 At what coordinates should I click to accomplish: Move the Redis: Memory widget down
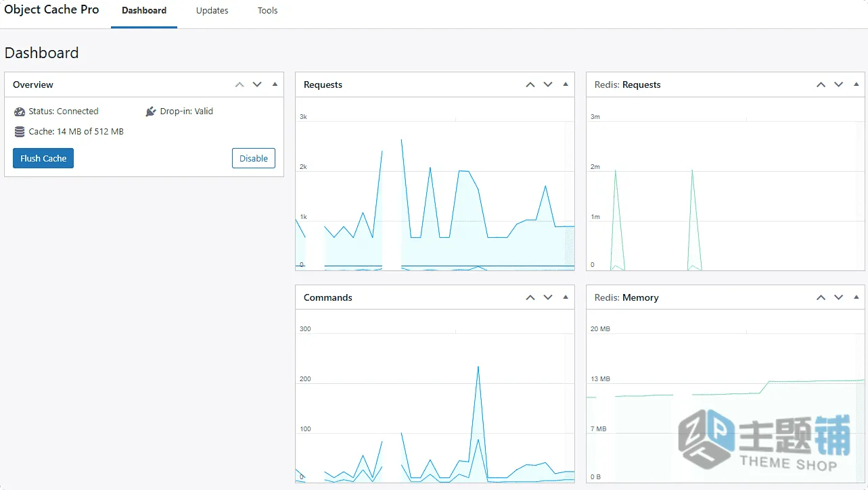[x=839, y=297]
